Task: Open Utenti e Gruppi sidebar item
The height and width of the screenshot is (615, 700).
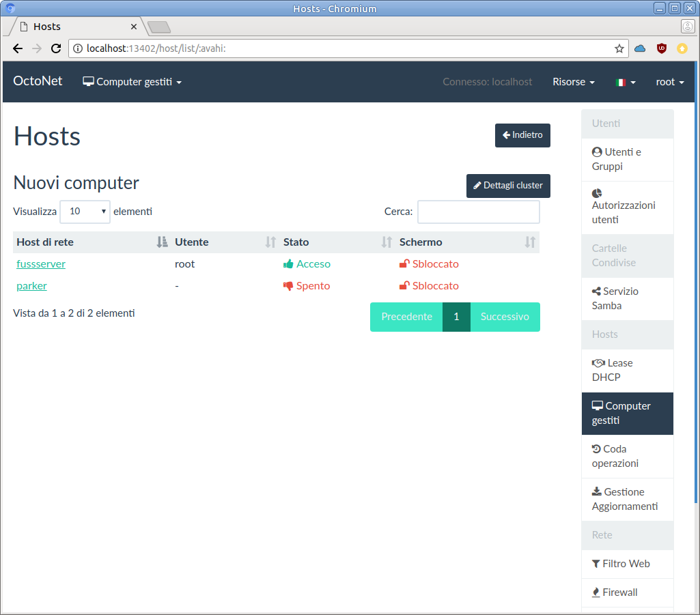Action: (x=627, y=159)
